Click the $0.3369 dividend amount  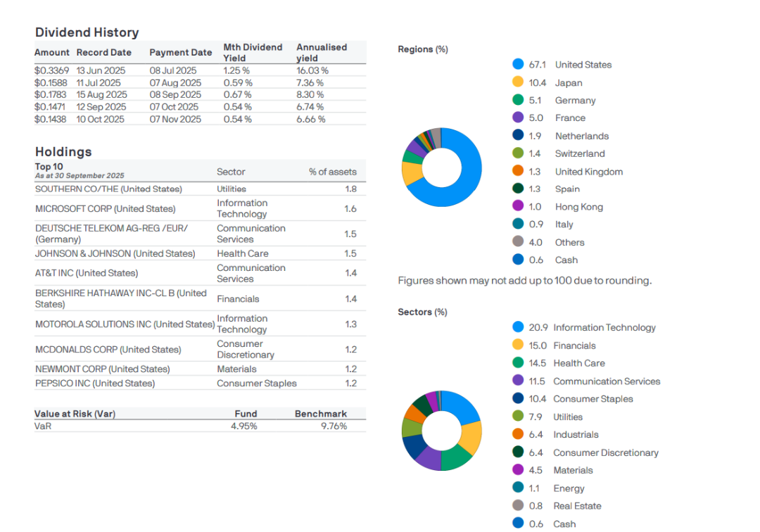point(51,70)
